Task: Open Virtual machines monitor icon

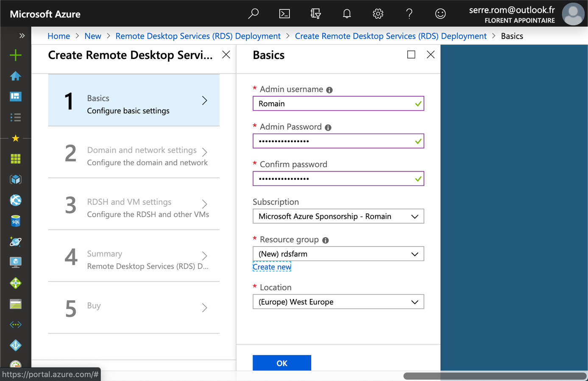Action: [16, 263]
